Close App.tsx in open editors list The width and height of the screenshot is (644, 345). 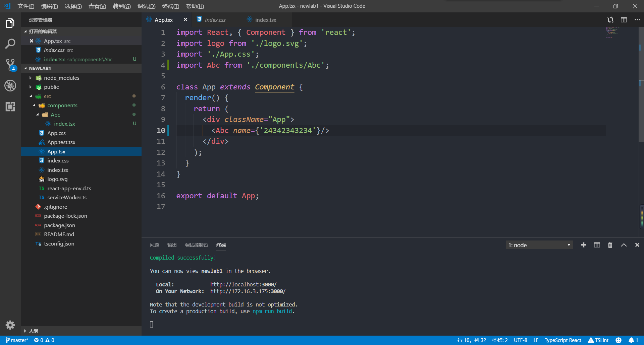point(32,41)
